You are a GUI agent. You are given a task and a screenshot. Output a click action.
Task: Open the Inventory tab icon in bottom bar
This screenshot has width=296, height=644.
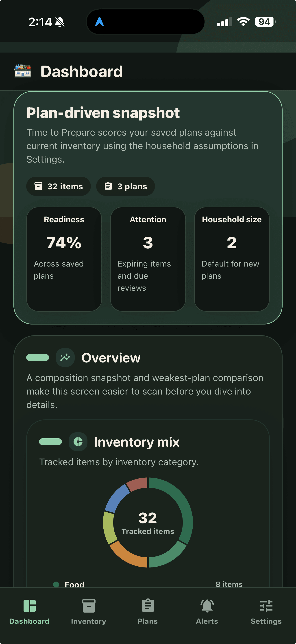click(x=89, y=607)
